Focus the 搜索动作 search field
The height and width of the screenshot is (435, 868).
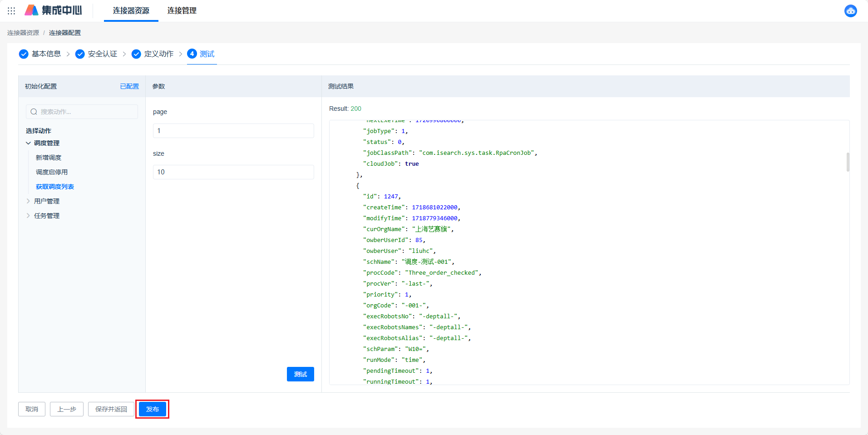(82, 112)
